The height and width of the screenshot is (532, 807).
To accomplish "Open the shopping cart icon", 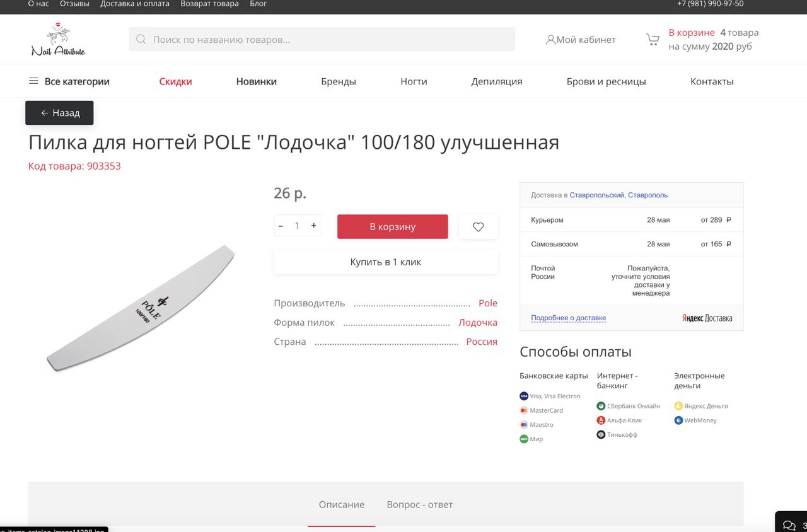I will (653, 39).
